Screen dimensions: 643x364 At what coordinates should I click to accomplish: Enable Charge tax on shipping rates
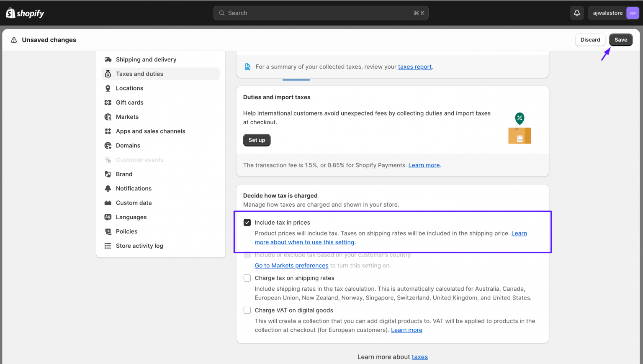(247, 278)
